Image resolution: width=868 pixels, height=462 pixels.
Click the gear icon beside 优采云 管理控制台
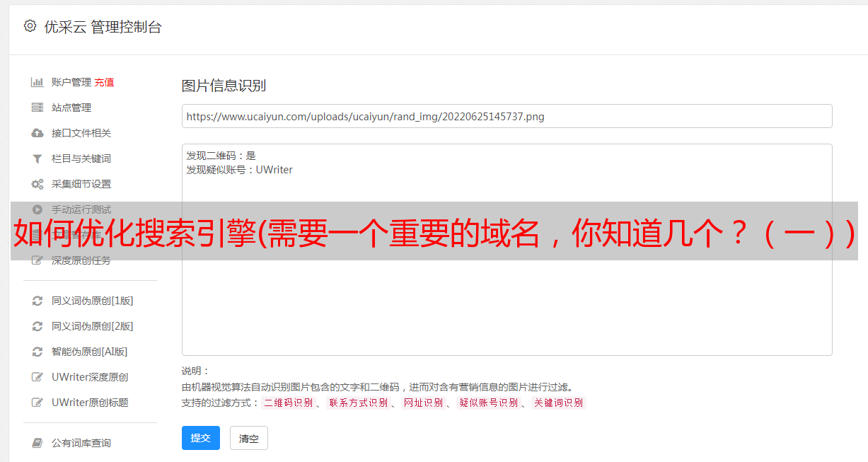pyautogui.click(x=30, y=26)
